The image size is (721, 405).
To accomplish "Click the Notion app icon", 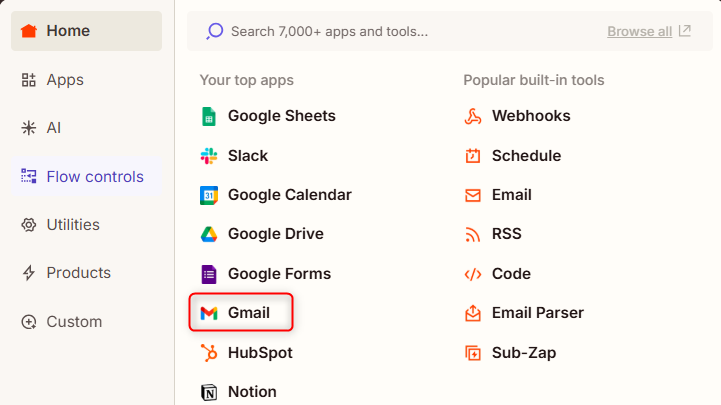I will pos(209,392).
